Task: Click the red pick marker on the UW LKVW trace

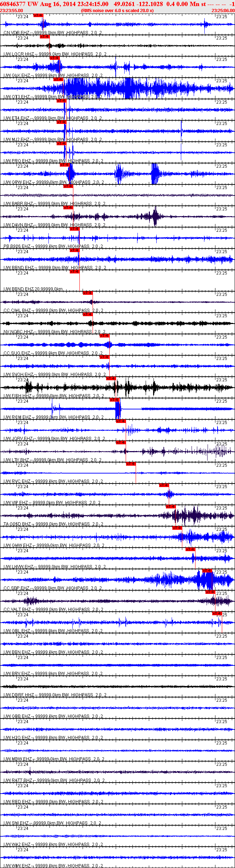Action: [190, 549]
